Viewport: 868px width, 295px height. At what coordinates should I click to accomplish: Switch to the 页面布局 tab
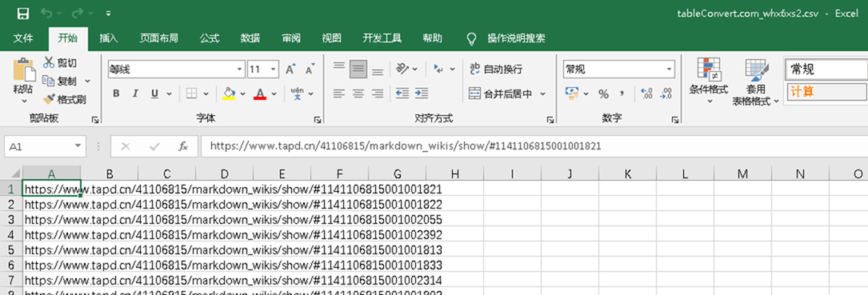pyautogui.click(x=159, y=38)
